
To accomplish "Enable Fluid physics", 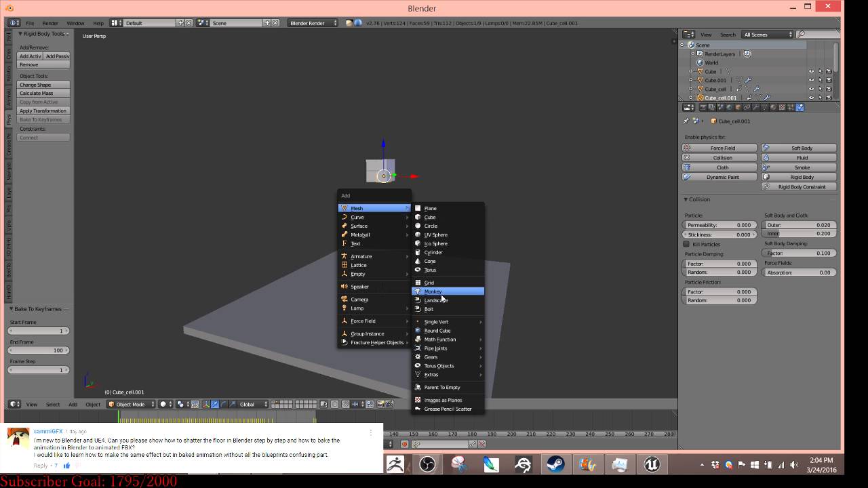I will pos(799,157).
